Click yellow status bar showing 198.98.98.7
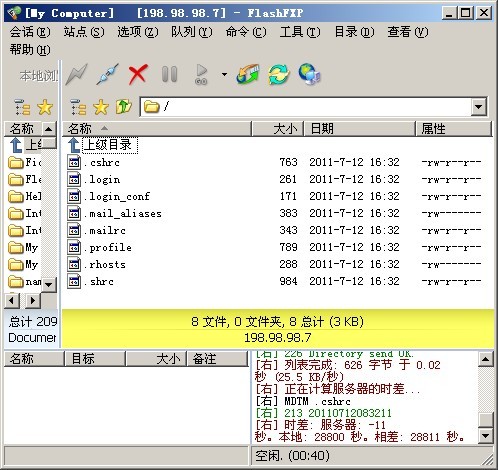 (x=278, y=338)
